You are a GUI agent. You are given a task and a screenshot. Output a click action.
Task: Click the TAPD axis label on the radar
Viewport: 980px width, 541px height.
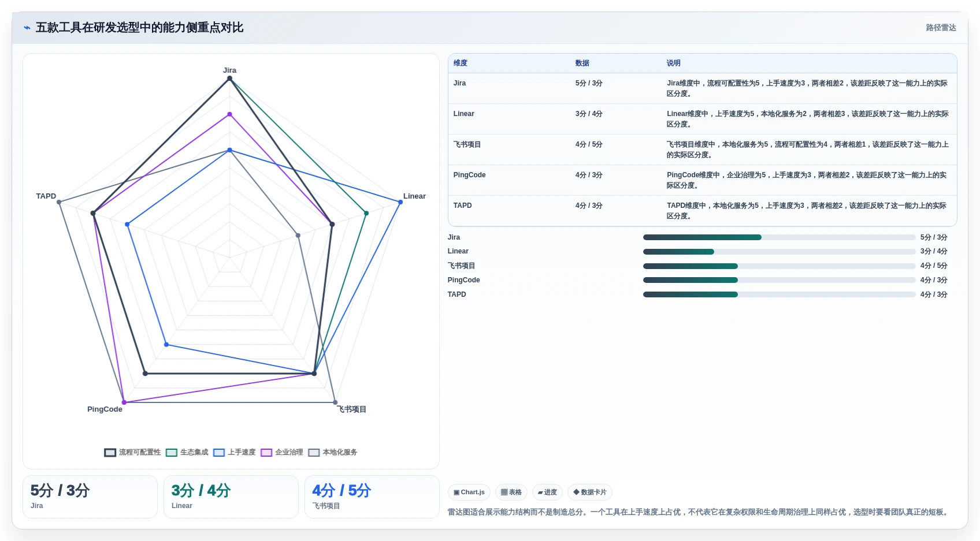pyautogui.click(x=46, y=196)
